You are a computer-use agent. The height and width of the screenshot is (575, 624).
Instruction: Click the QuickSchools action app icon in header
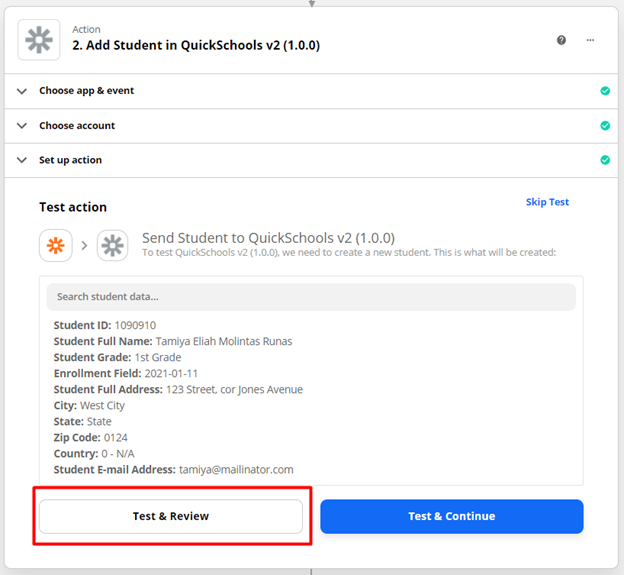(39, 40)
